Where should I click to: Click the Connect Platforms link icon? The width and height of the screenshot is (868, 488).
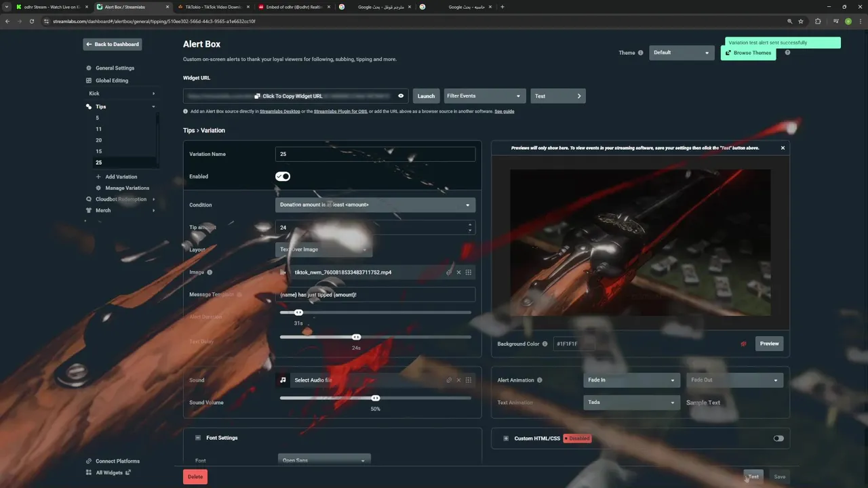click(x=89, y=461)
